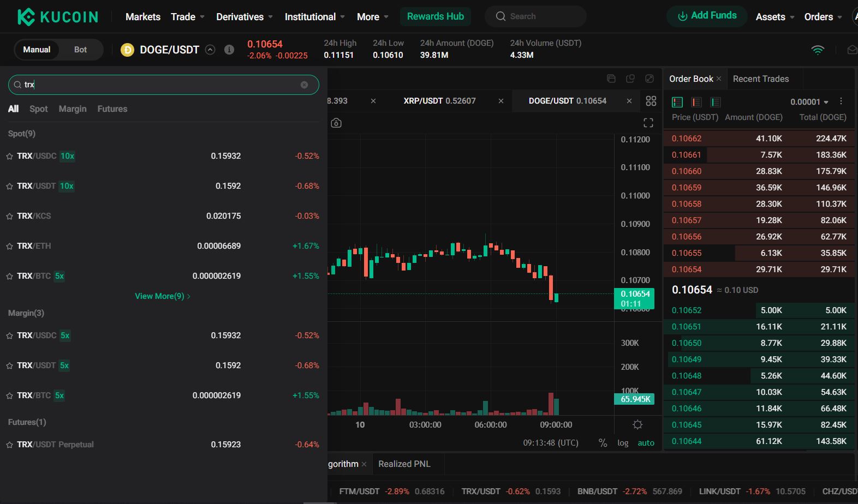Close the tab ending in 8.393
Screen dimensions: 858x504
tap(373, 101)
